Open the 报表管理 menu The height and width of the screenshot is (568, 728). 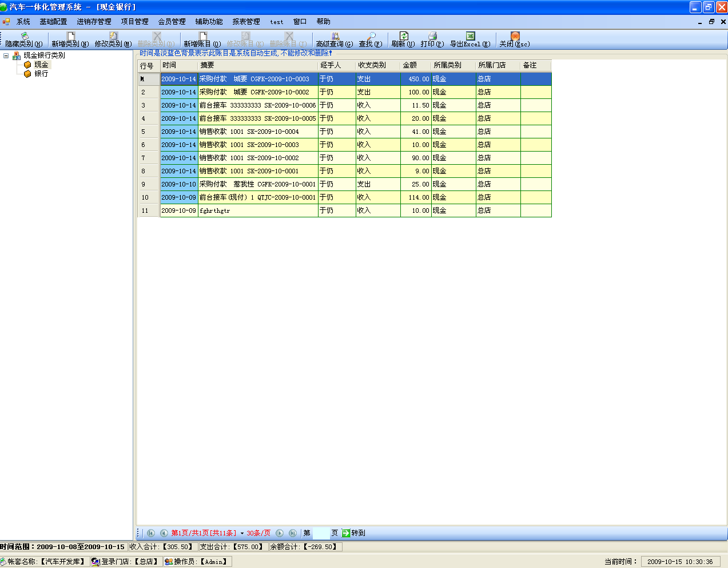pyautogui.click(x=246, y=22)
